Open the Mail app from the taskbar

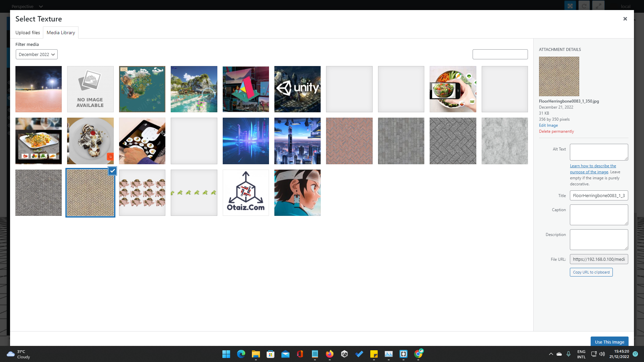[x=285, y=354]
